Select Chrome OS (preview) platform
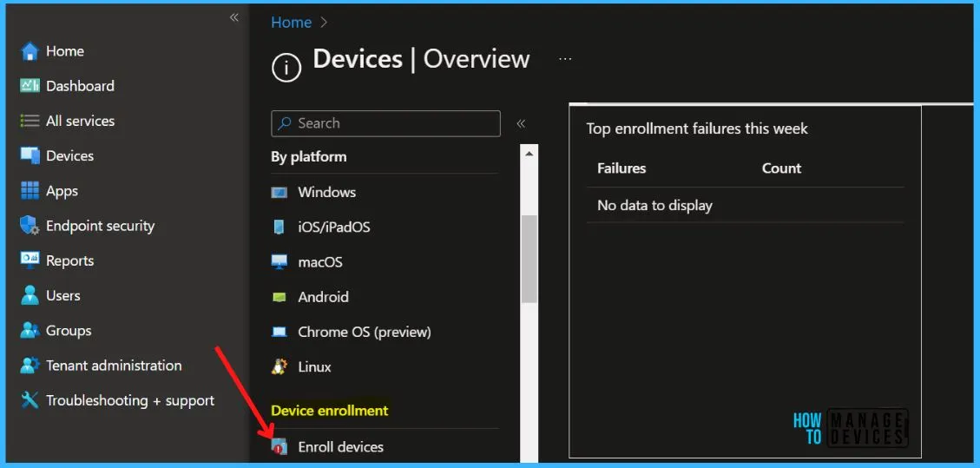 365,332
